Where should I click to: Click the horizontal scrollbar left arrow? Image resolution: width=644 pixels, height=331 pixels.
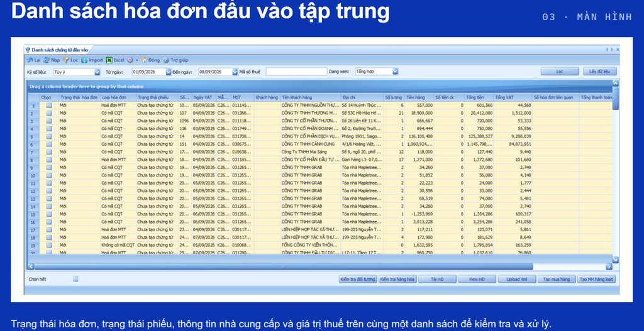(31, 266)
